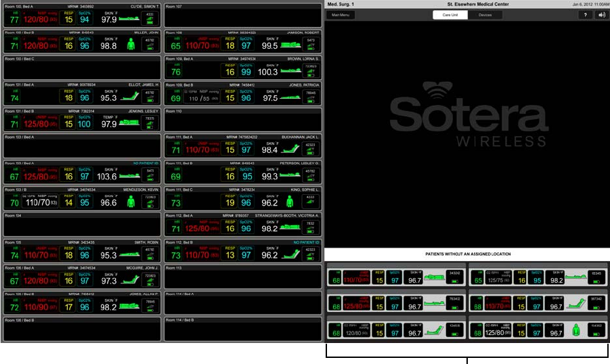The height and width of the screenshot is (364, 610).
Task: Click device box 65345 in unassigned patients
Action: point(596,277)
